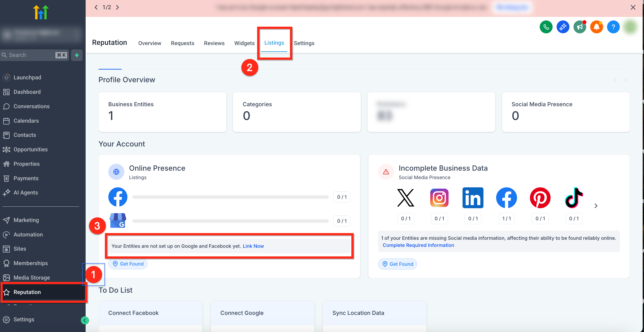Screen dimensions: 644x332
Task: Click the lightning bolt quick actions icon
Action: 77,55
